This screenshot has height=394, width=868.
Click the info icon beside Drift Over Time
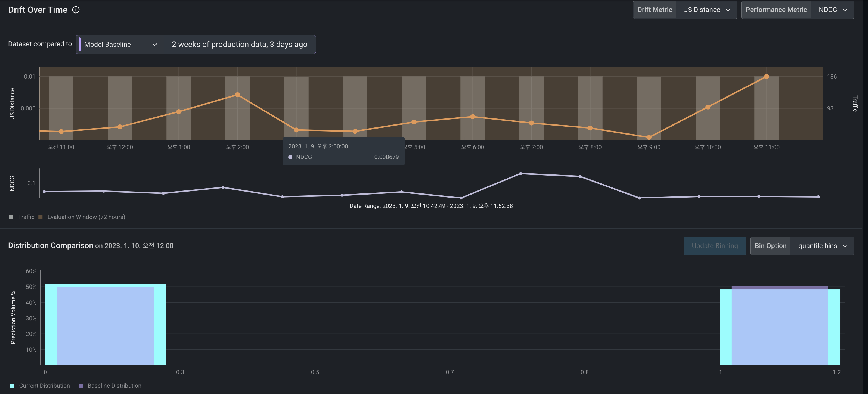(76, 10)
